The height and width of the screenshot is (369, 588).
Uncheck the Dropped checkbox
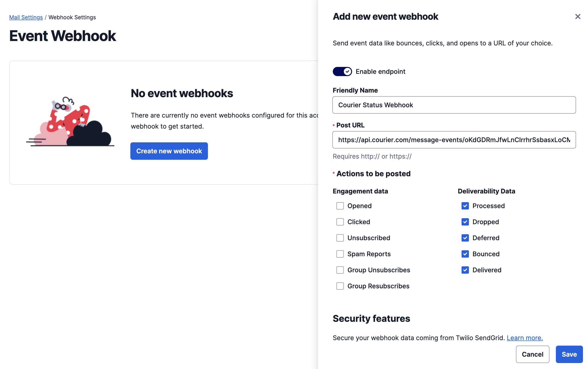click(465, 222)
